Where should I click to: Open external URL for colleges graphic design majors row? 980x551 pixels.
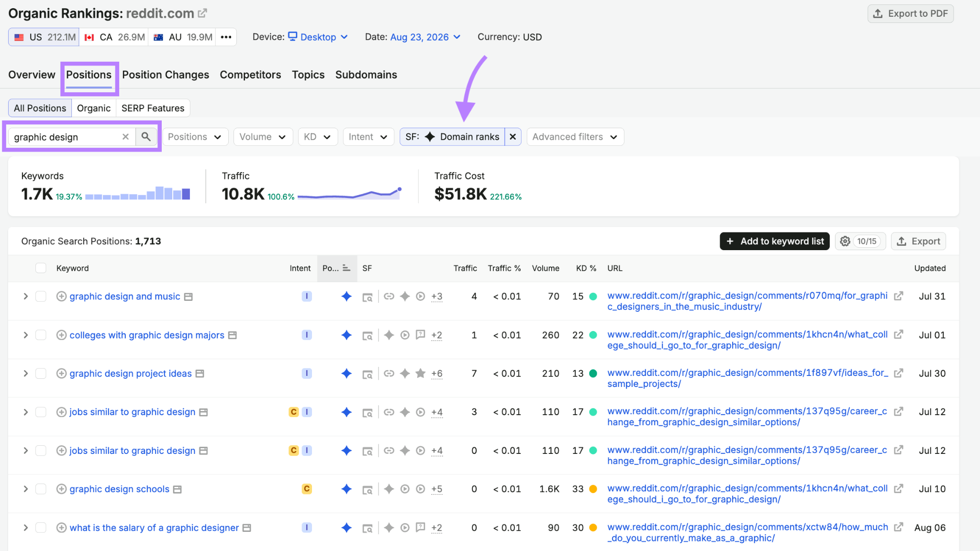point(899,335)
